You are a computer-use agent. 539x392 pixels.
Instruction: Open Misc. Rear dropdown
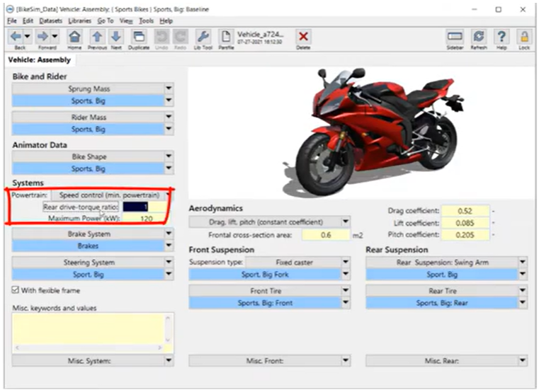click(x=523, y=360)
